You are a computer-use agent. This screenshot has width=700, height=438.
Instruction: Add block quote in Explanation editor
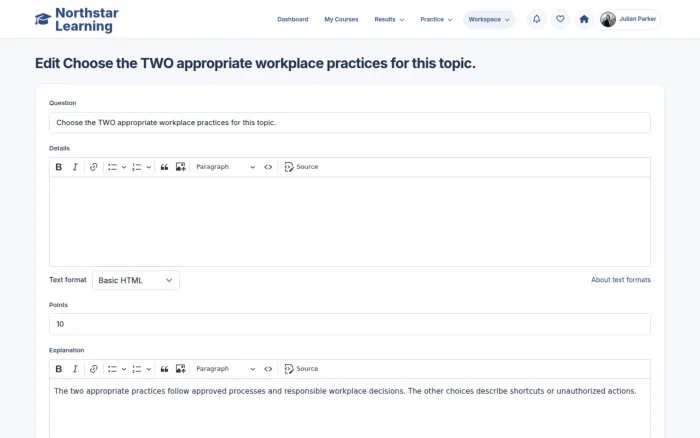[164, 369]
